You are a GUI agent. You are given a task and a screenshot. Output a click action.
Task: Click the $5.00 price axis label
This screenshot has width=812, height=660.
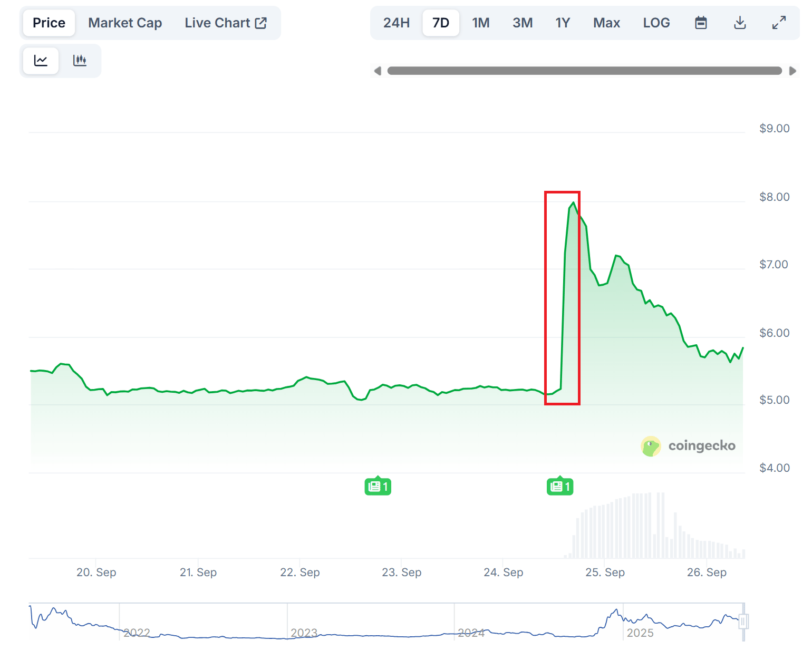tap(775, 400)
